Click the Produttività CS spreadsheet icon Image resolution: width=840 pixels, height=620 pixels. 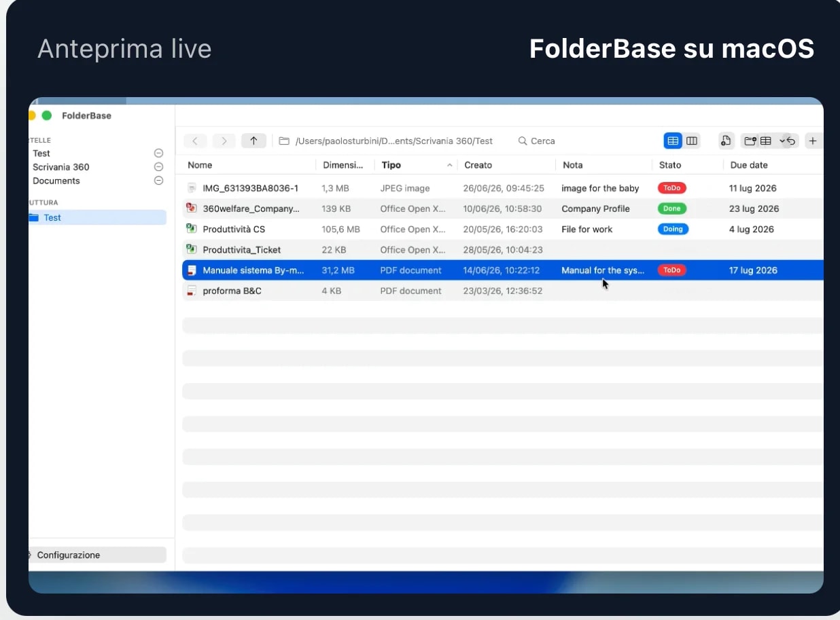point(192,229)
